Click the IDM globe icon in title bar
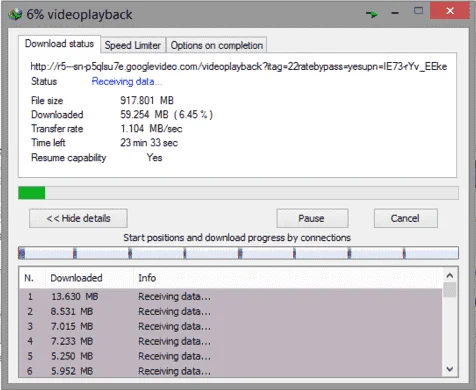Viewport: 476px width, 390px height. 15,14
